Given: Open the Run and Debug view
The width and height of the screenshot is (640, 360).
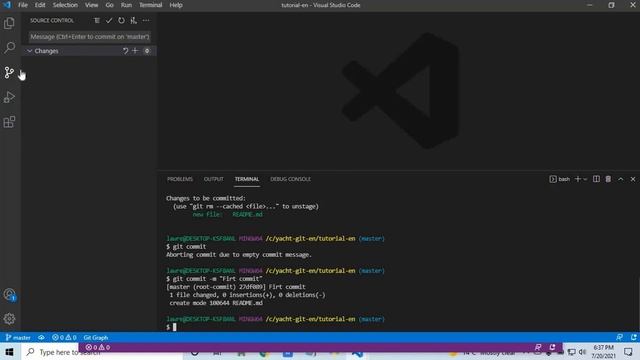Looking at the screenshot, I should pos(9,97).
